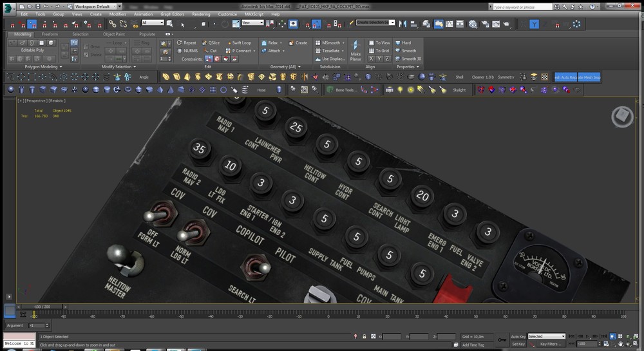Click the X coordinate input field
Screen dimensions: 644x351
pos(392,336)
